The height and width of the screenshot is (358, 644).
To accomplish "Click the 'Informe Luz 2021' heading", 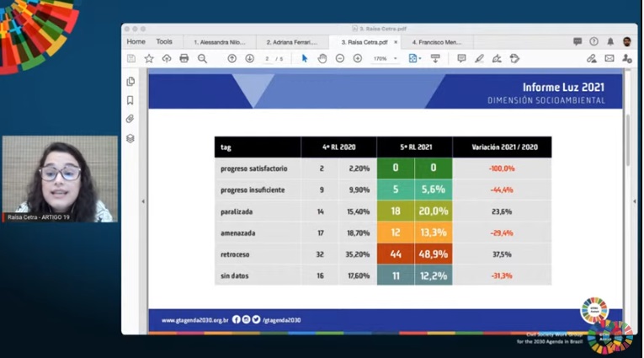I will pyautogui.click(x=563, y=87).
